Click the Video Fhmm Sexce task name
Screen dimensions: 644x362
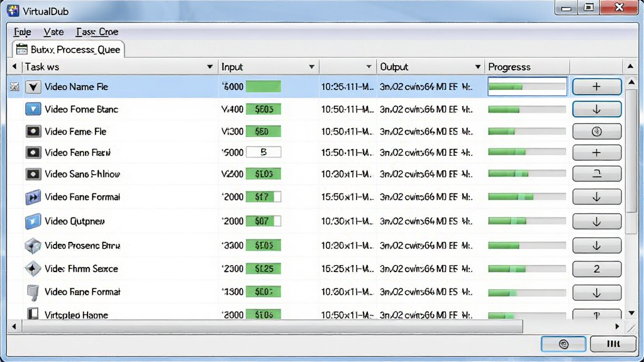coord(81,269)
